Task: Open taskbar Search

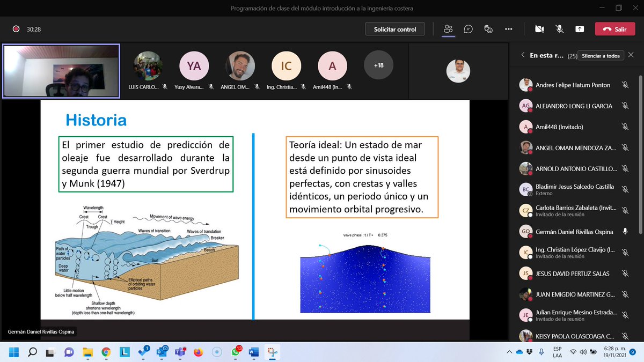Action: point(32,352)
